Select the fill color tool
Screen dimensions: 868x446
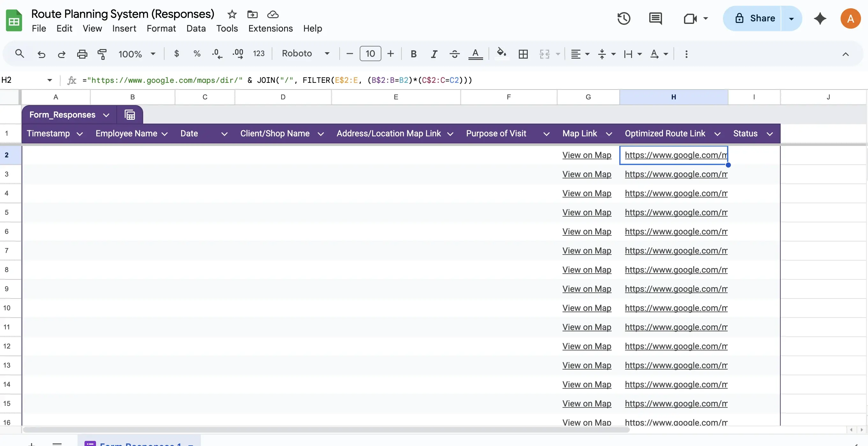coord(501,54)
